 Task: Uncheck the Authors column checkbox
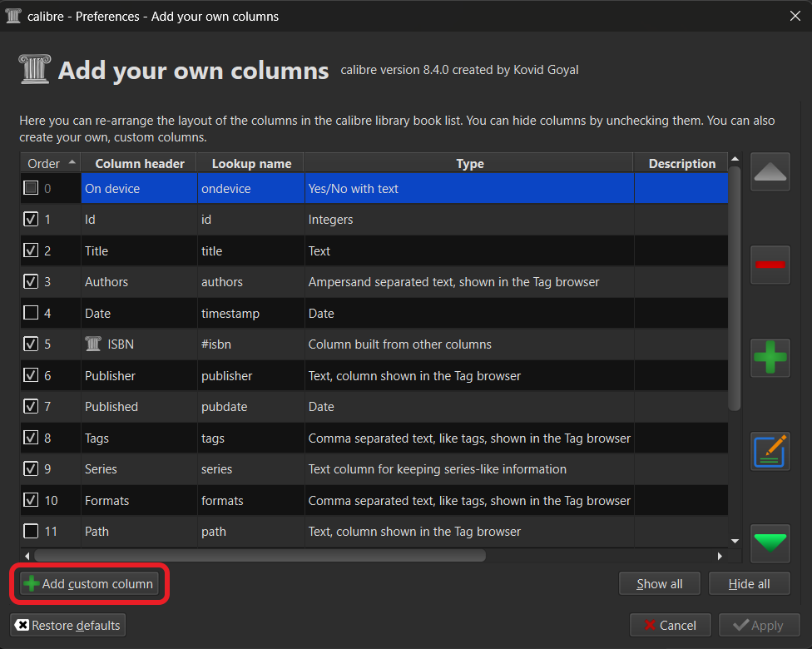pos(31,281)
